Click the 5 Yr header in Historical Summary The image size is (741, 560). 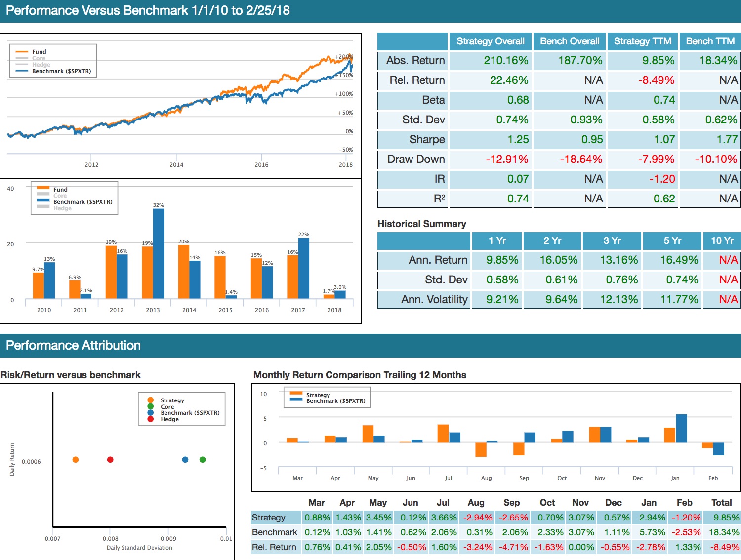(x=673, y=241)
